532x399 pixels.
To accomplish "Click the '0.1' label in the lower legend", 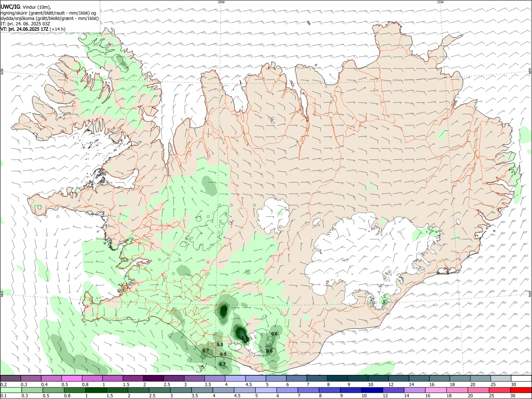I will click(x=3, y=396).
